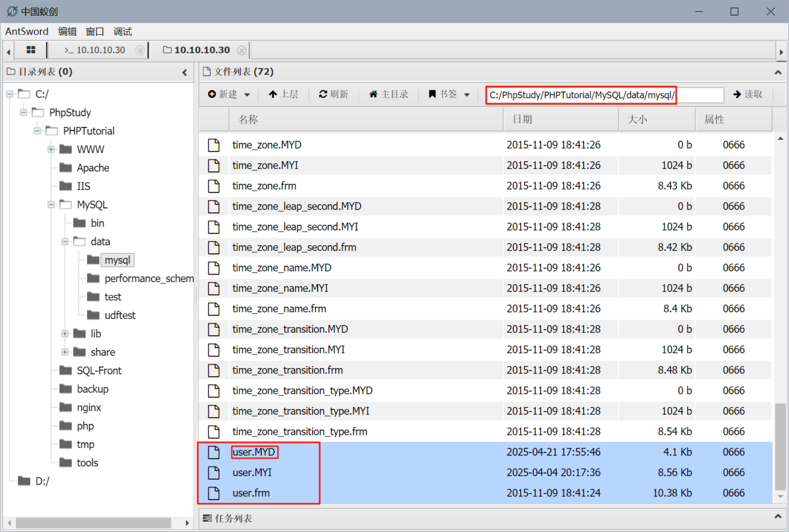
Task: Open the new (新建) dropdown menu
Action: [x=228, y=94]
